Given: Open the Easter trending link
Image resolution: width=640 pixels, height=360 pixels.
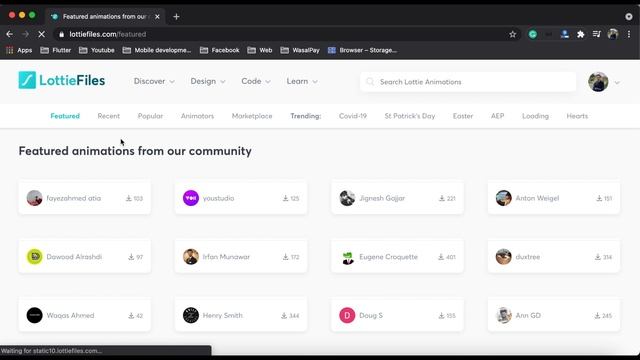Looking at the screenshot, I should pos(463,116).
